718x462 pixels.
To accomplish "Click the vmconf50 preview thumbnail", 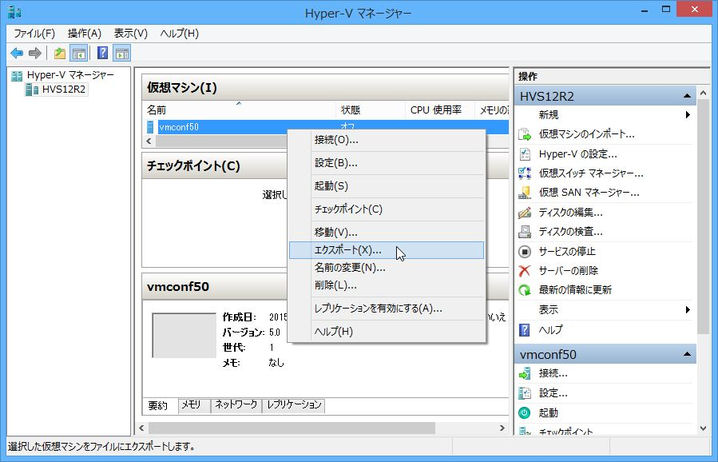I will coord(184,335).
